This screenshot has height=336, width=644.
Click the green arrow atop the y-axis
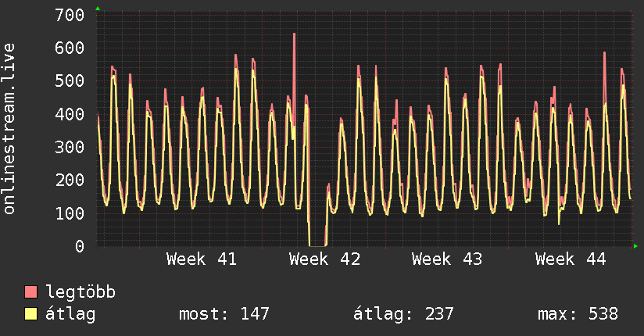[98, 9]
